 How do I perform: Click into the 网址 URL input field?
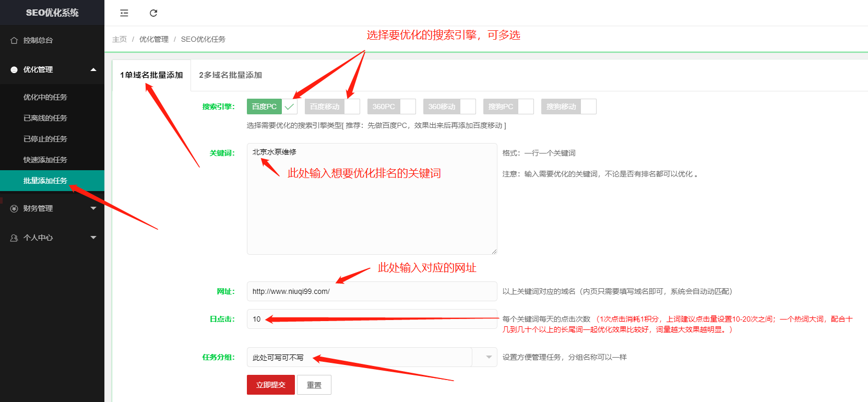[372, 291]
